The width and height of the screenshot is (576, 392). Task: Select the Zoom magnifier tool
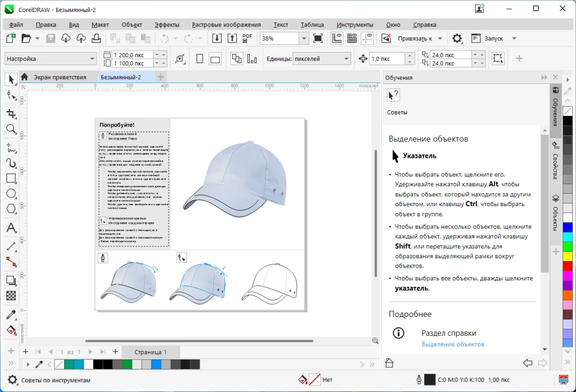11,130
